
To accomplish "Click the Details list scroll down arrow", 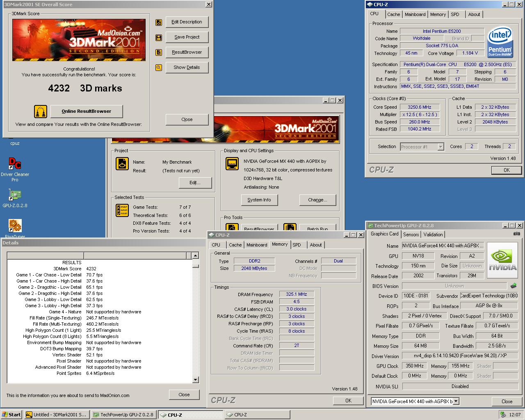I will (196, 380).
